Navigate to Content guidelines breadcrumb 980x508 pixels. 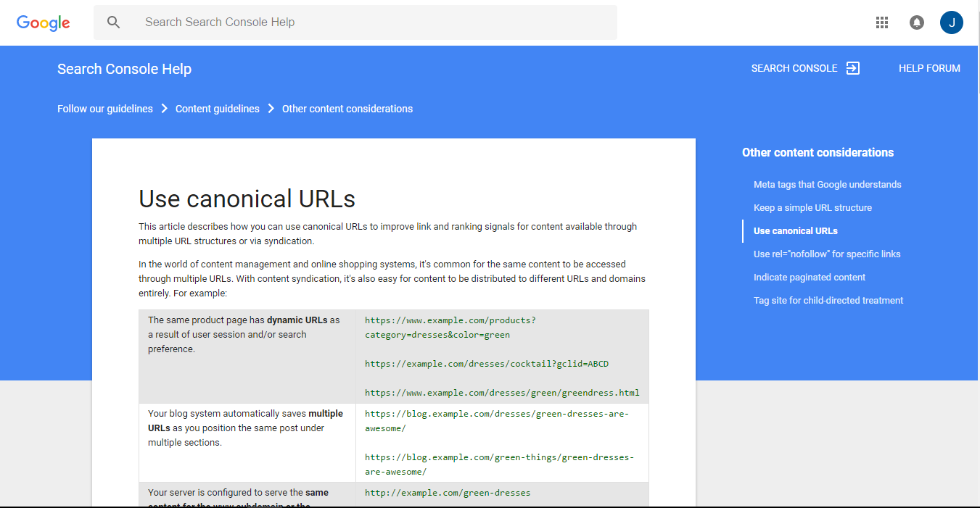(218, 109)
